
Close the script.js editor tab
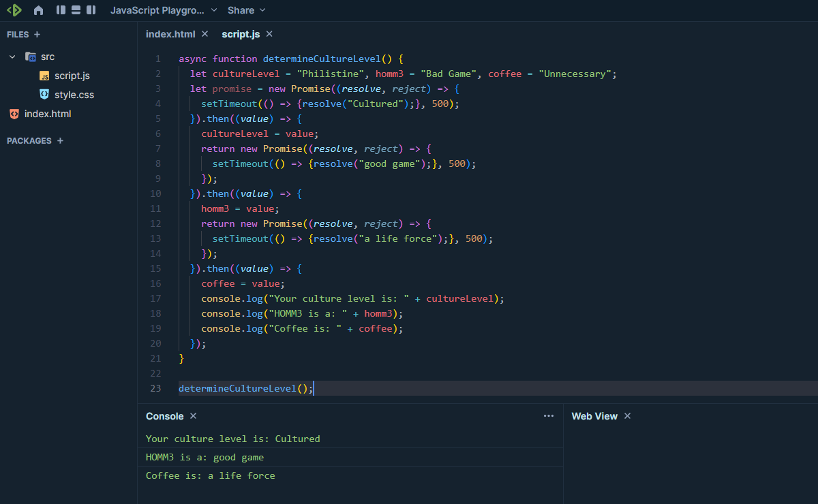pyautogui.click(x=269, y=34)
